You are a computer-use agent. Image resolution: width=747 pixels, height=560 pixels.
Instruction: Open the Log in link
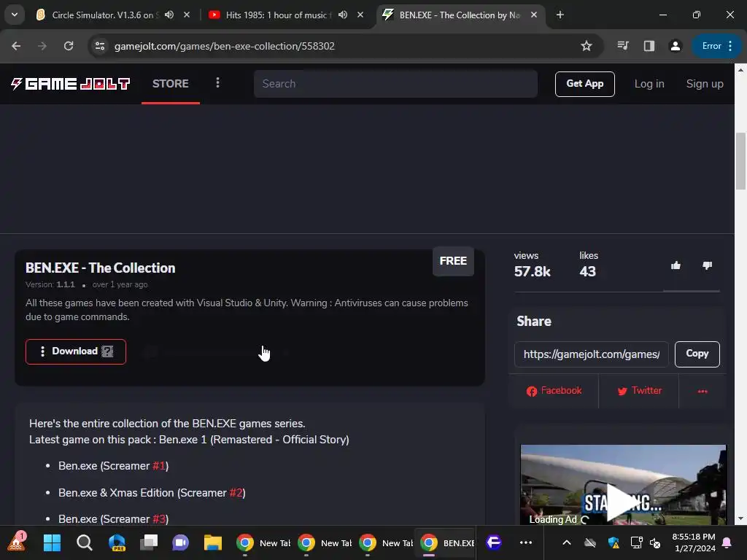click(649, 84)
